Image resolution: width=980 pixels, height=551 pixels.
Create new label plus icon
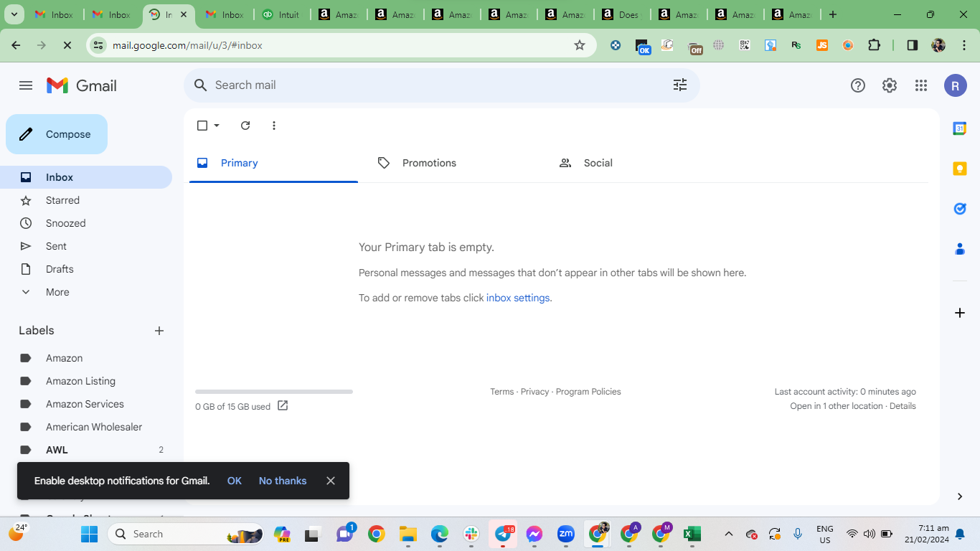point(159,331)
